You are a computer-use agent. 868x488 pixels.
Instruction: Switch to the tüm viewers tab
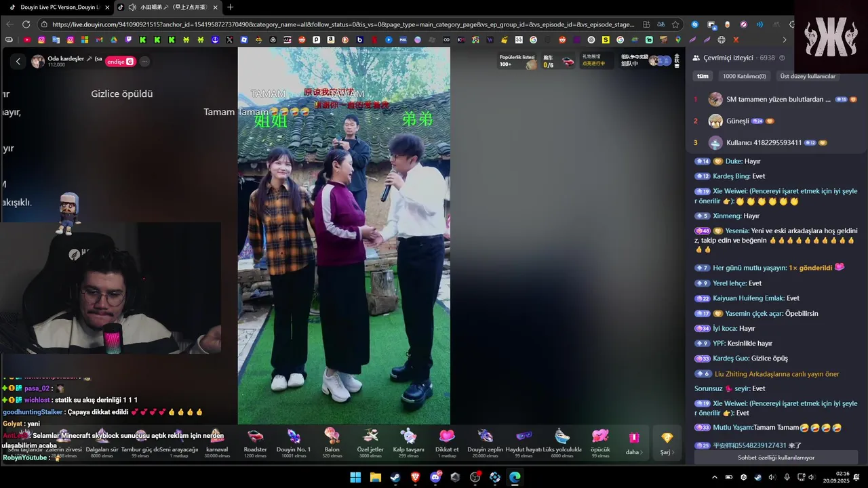703,76
